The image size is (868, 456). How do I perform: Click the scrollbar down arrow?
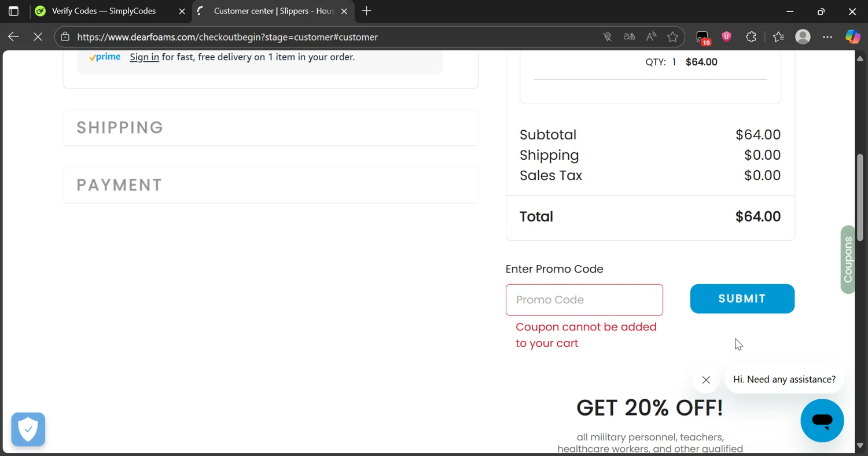[x=860, y=446]
